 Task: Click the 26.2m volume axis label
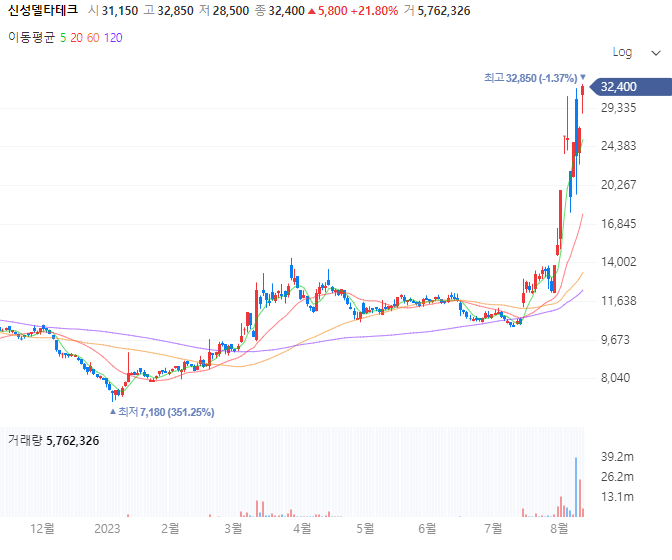click(617, 476)
